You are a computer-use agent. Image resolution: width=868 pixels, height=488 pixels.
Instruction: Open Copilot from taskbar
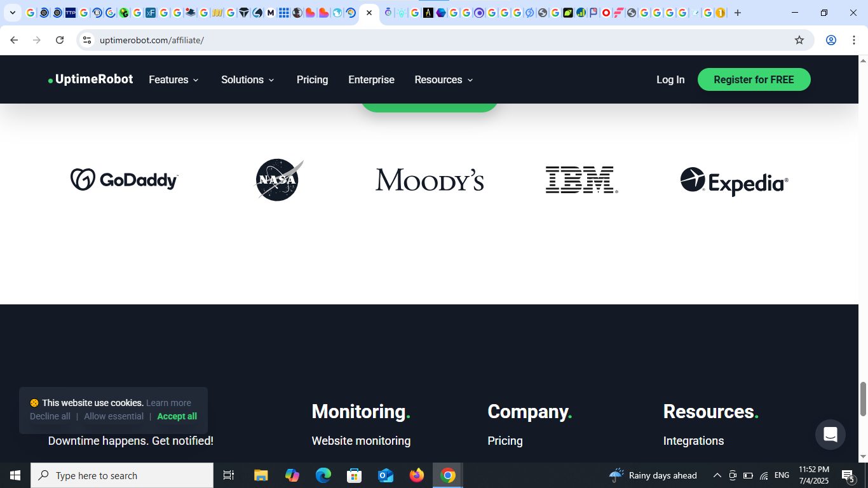point(292,475)
